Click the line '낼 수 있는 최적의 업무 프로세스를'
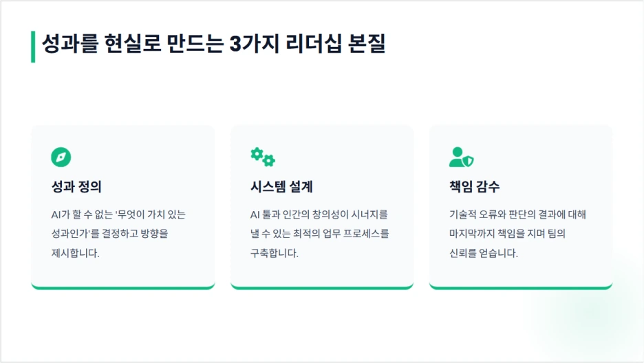644x363 pixels. point(320,234)
